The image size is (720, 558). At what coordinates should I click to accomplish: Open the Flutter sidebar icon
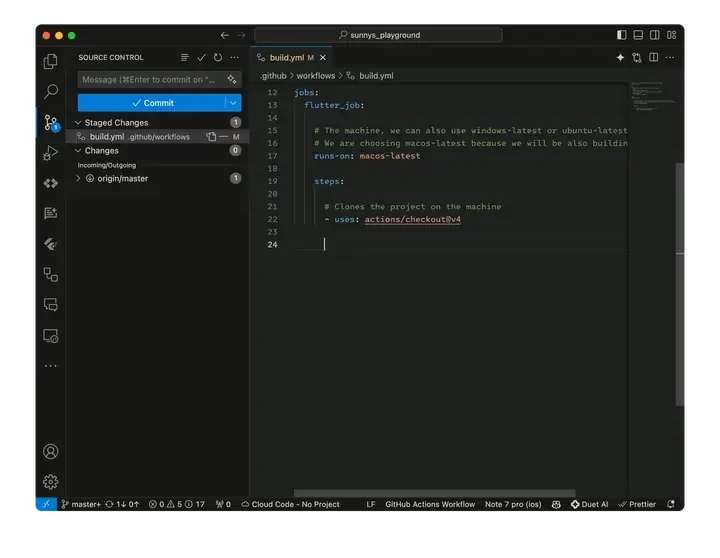pos(51,244)
